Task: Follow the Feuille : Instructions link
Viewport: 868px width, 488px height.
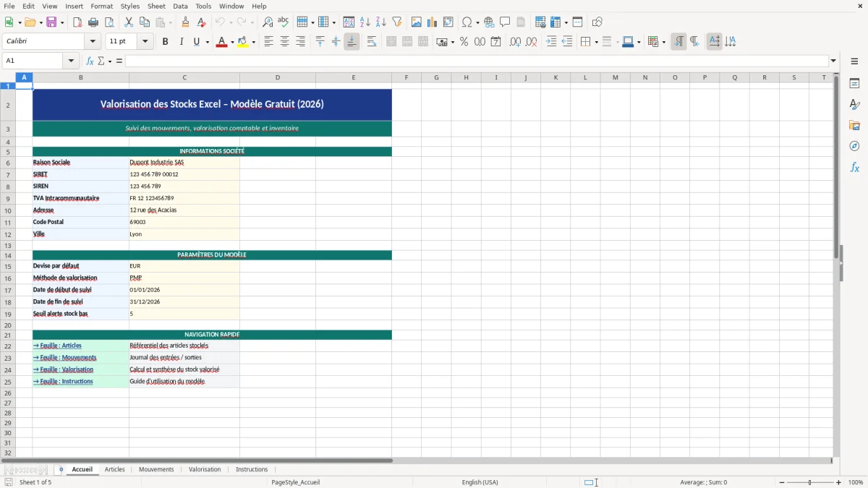Action: click(x=63, y=382)
